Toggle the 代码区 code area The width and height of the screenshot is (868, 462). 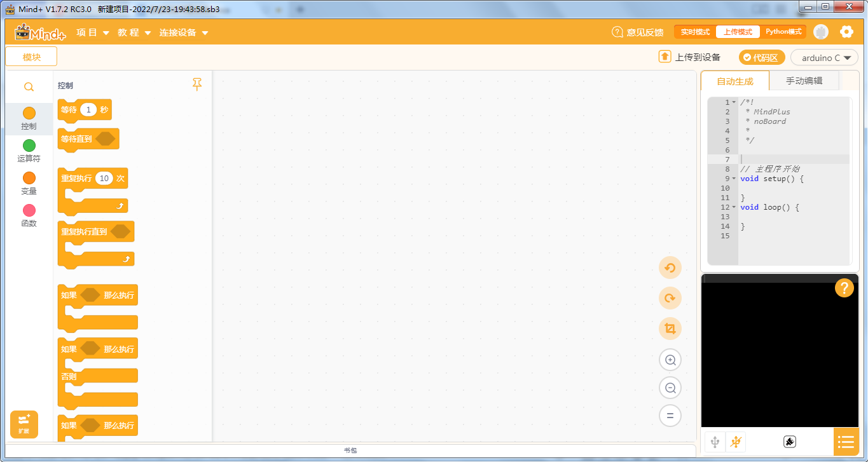[x=762, y=57]
